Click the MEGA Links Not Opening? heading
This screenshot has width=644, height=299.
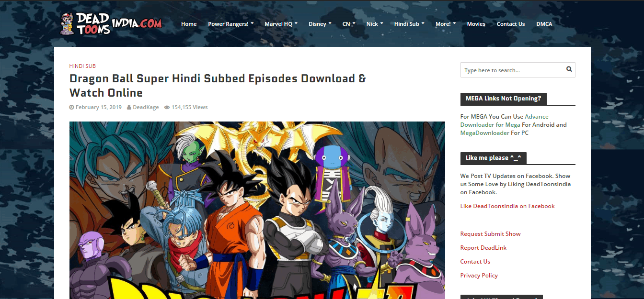click(x=503, y=99)
